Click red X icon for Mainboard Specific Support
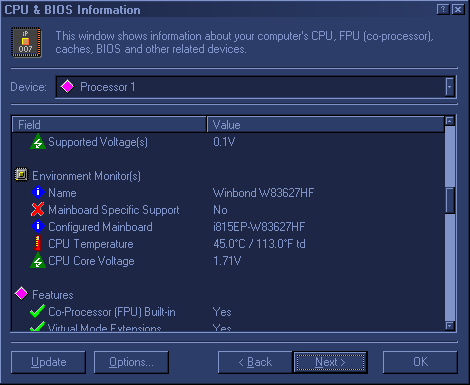The width and height of the screenshot is (470, 385). [x=37, y=209]
